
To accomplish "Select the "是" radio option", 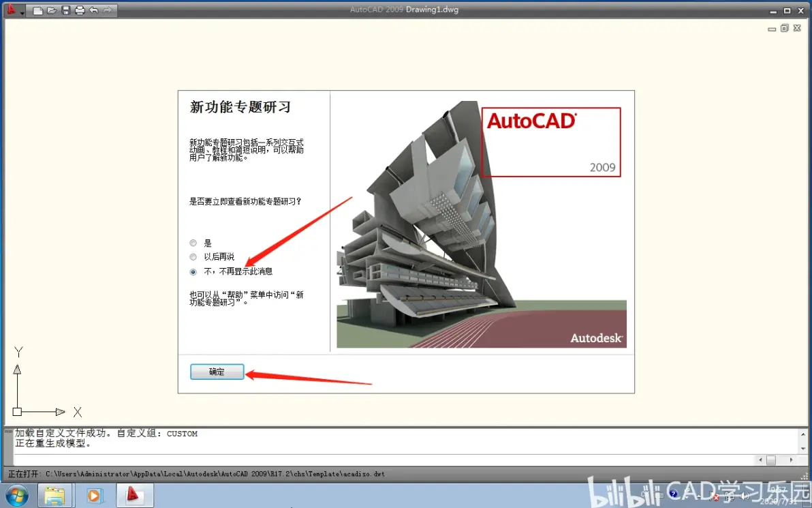I will coord(193,243).
